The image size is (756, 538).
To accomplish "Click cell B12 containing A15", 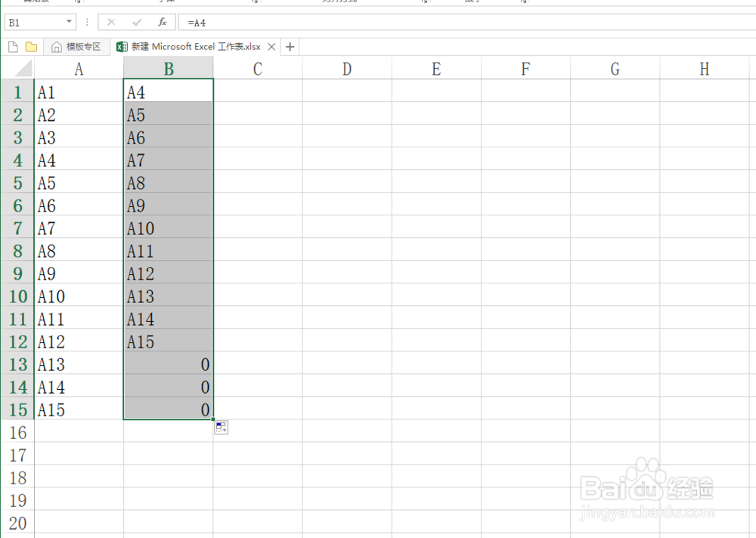I will [169, 340].
